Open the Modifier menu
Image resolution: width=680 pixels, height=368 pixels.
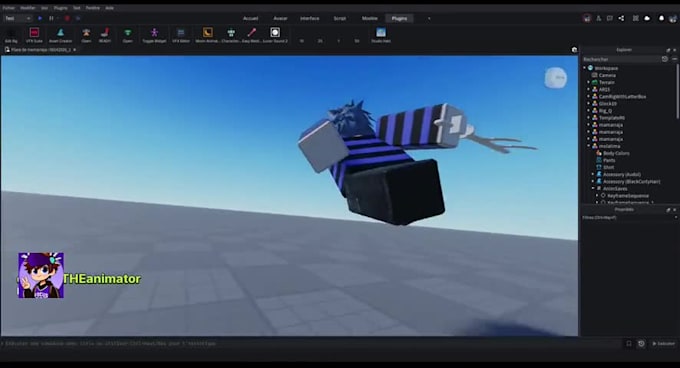(x=28, y=8)
